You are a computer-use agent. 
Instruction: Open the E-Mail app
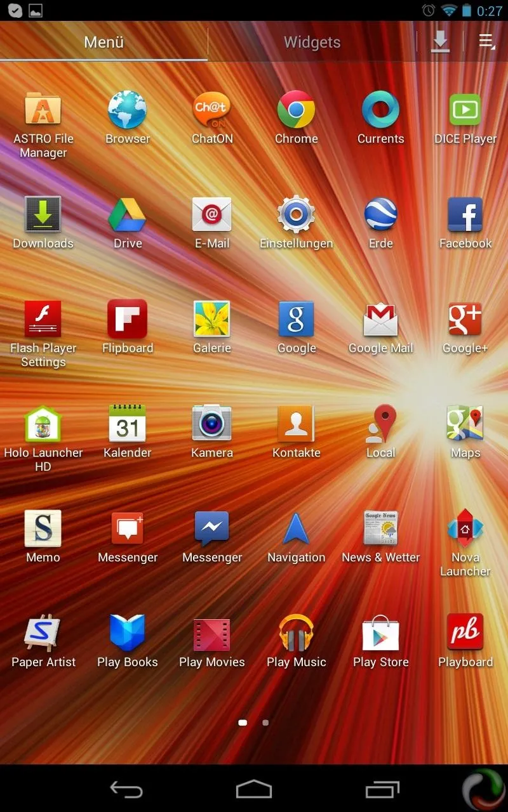[212, 222]
